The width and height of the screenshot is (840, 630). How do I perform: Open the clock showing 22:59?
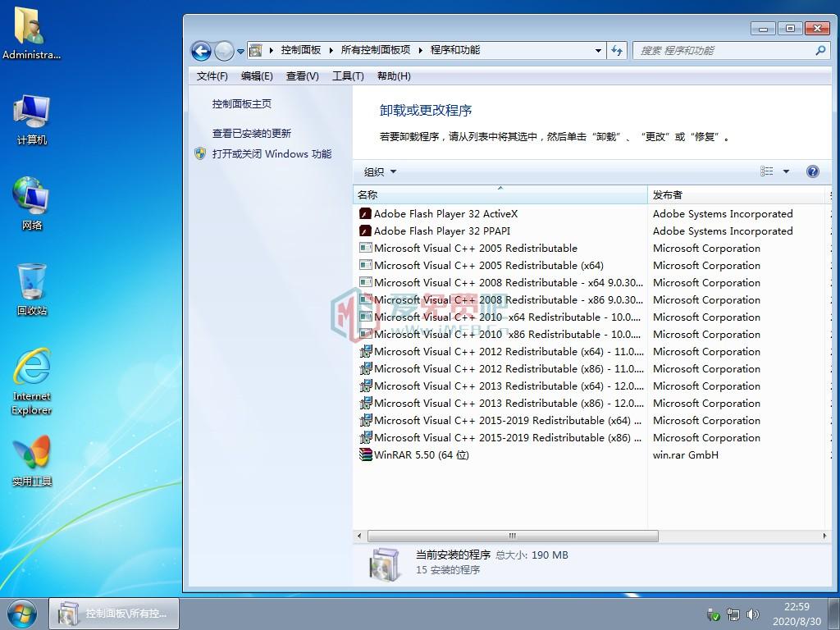click(x=797, y=614)
